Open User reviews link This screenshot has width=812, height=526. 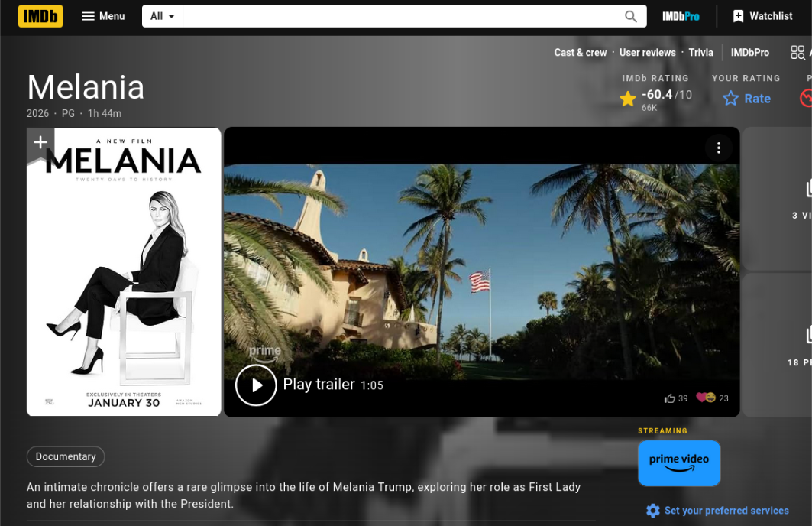[x=647, y=52]
